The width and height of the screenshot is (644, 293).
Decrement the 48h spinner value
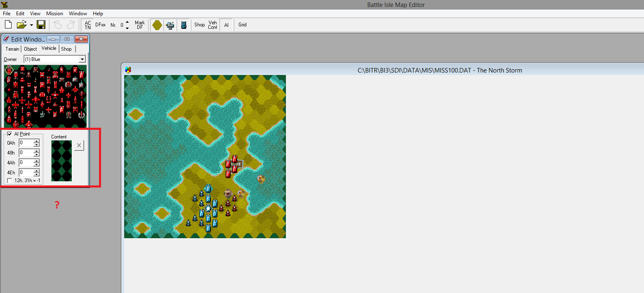tap(36, 155)
